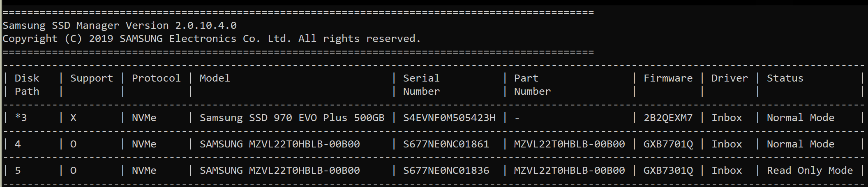Click firmware version GXB7701Q
Screen dimensions: 868x187
tap(668, 144)
